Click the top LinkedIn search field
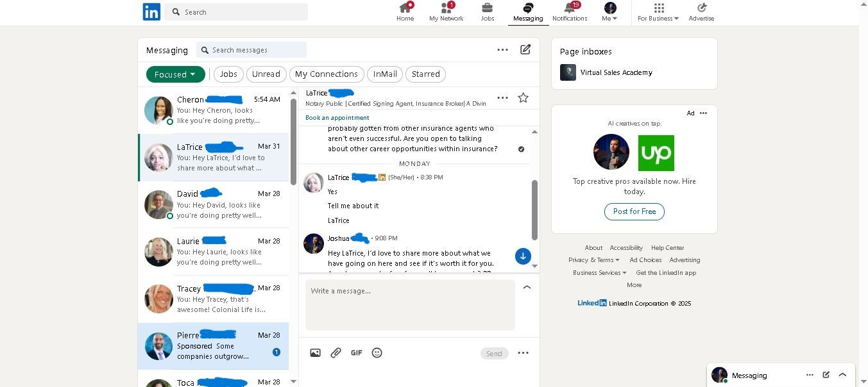This screenshot has height=387, width=868. 236,12
